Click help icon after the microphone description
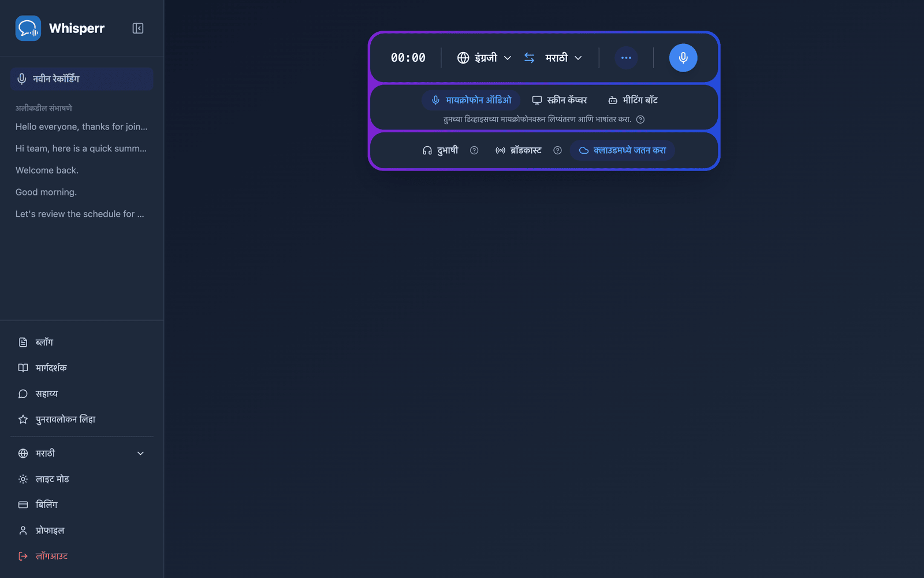This screenshot has height=578, width=924. [x=640, y=120]
